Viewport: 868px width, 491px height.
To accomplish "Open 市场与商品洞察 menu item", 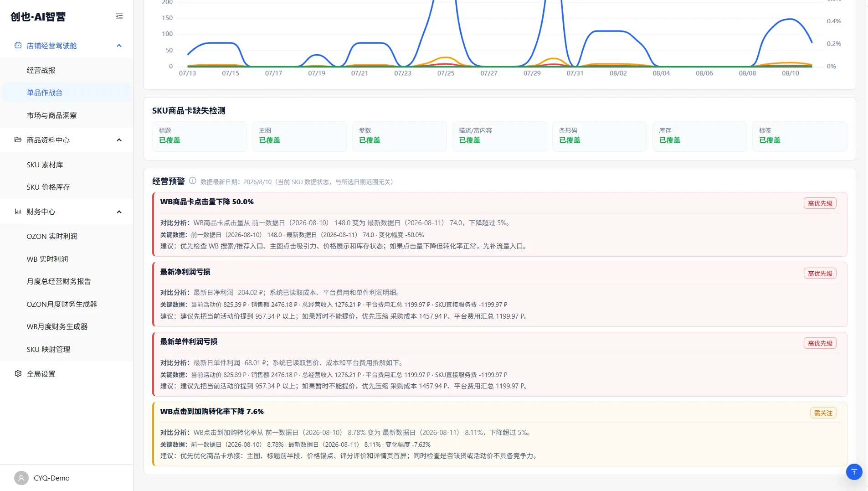I will [67, 115].
